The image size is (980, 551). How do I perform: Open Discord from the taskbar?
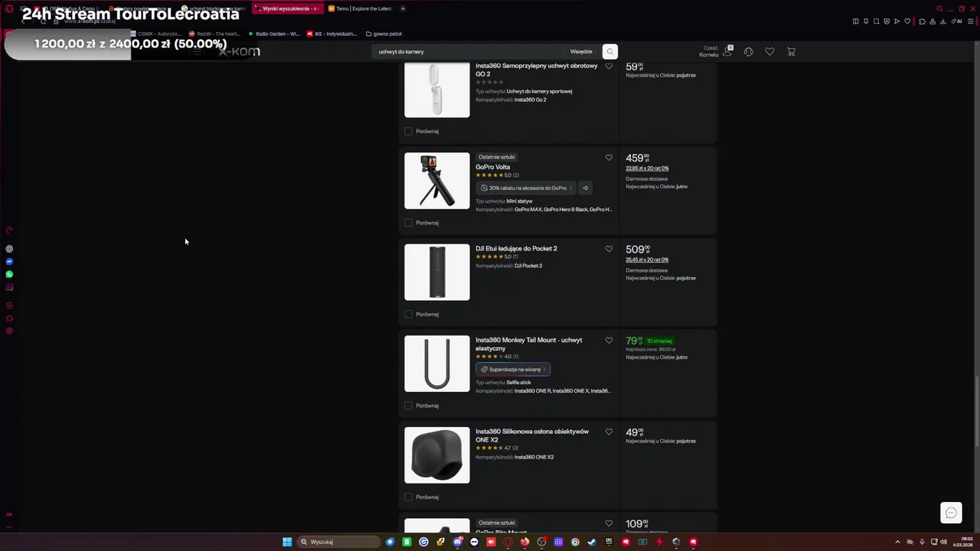458,542
